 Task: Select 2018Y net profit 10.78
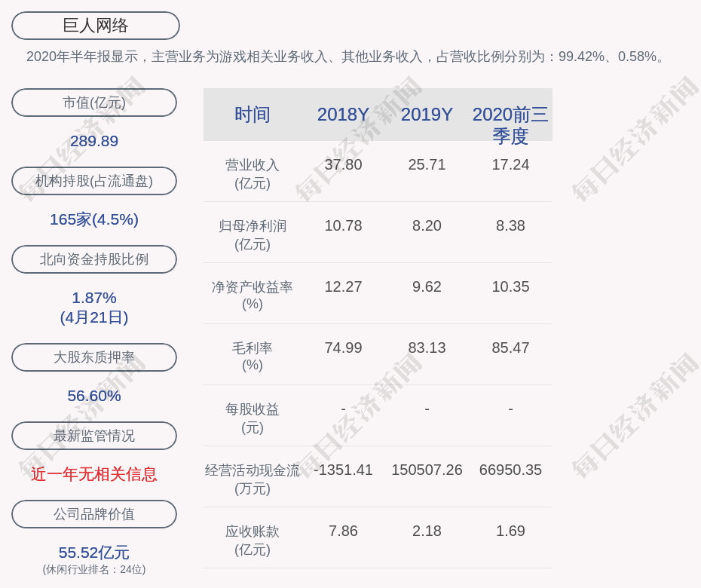point(343,226)
